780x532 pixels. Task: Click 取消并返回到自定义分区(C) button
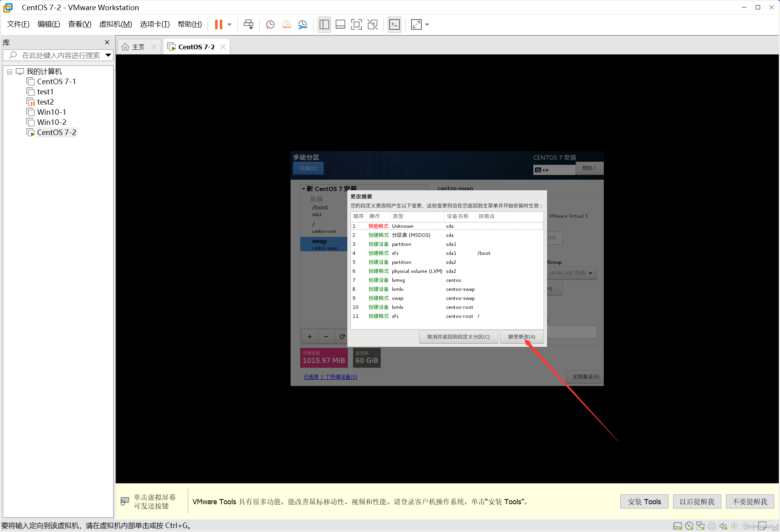point(458,337)
